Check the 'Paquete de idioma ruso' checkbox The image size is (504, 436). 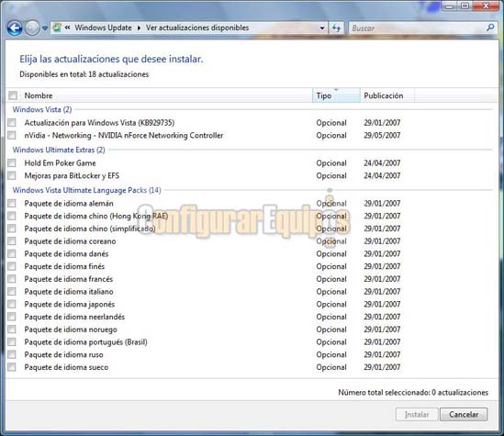(12, 354)
